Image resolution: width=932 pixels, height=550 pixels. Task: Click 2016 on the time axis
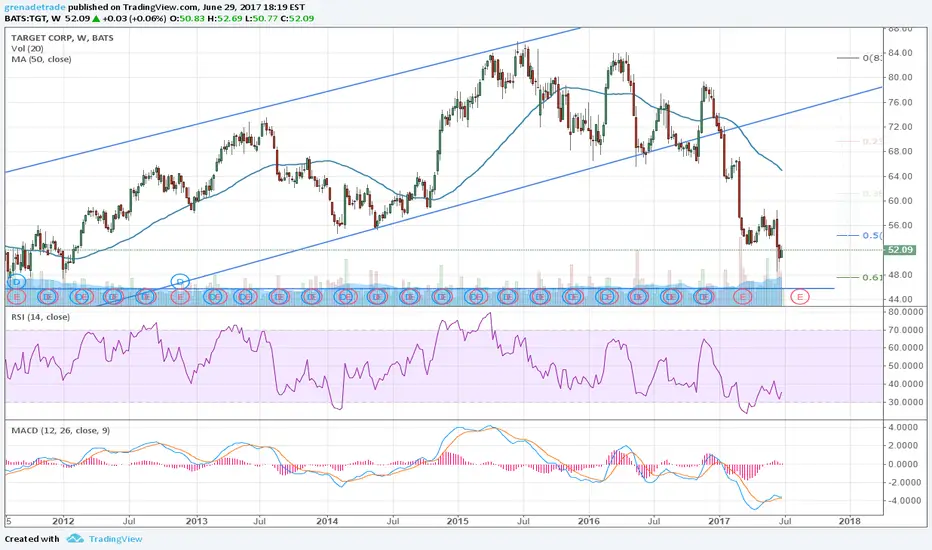[588, 521]
